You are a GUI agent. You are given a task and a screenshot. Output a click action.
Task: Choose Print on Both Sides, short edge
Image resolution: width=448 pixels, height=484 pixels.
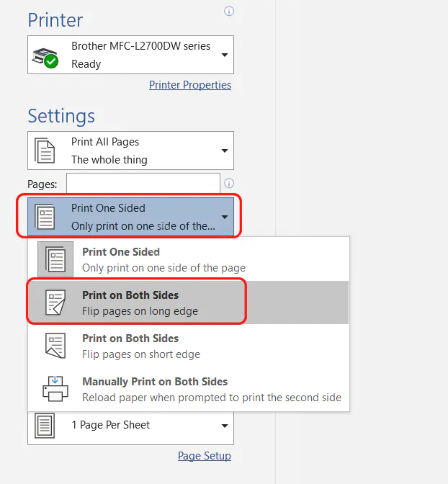click(141, 346)
